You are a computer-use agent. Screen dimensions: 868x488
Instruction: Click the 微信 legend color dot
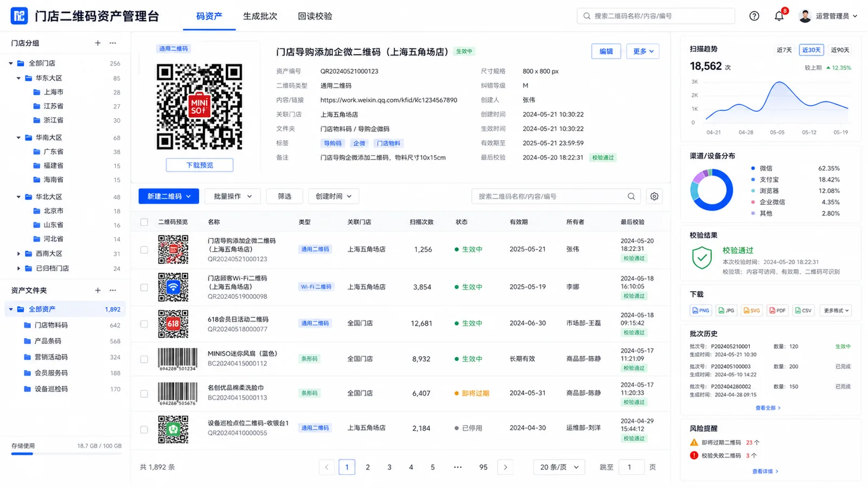(753, 168)
